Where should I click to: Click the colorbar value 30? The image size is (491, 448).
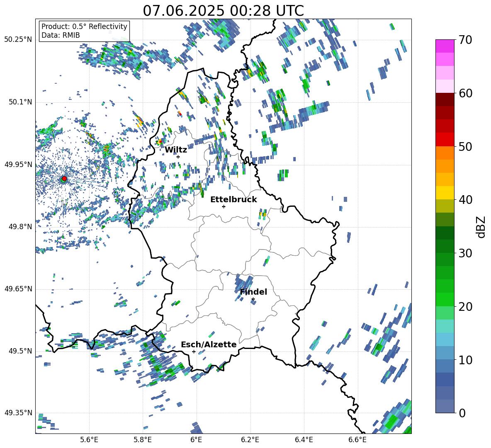(x=465, y=253)
